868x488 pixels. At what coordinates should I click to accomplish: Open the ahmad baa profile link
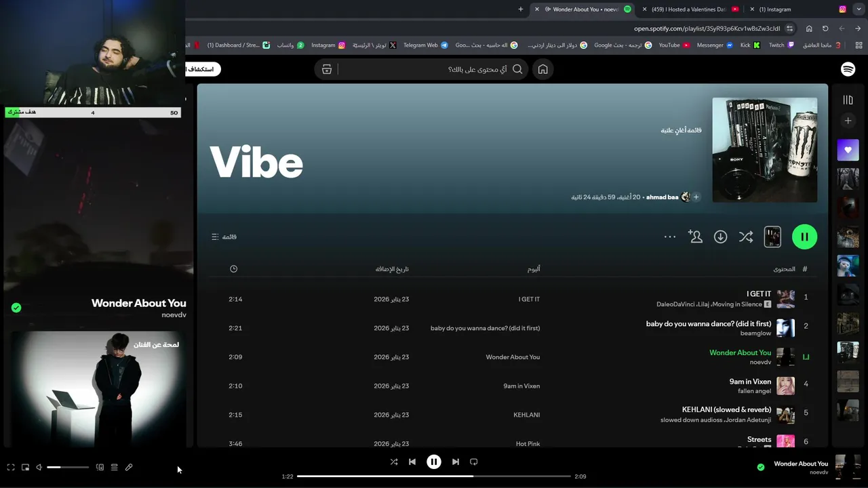662,197
